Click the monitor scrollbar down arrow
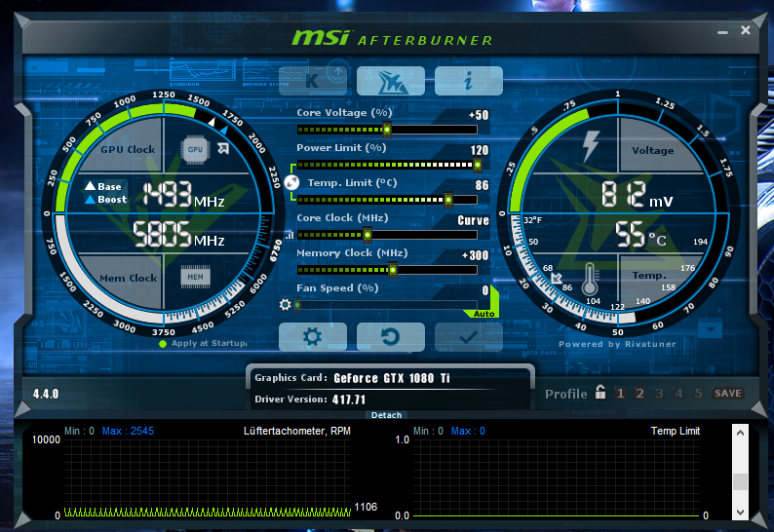The height and width of the screenshot is (532, 774). coord(740,513)
